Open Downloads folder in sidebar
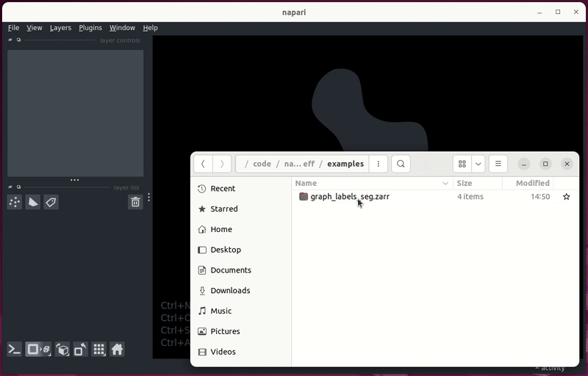Screen dimensions: 588x376 (x=241, y=291)
